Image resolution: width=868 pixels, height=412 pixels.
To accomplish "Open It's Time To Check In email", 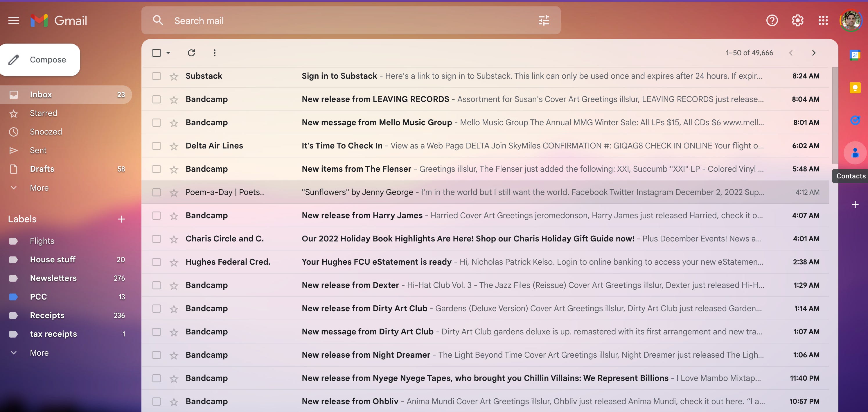I will click(x=485, y=146).
